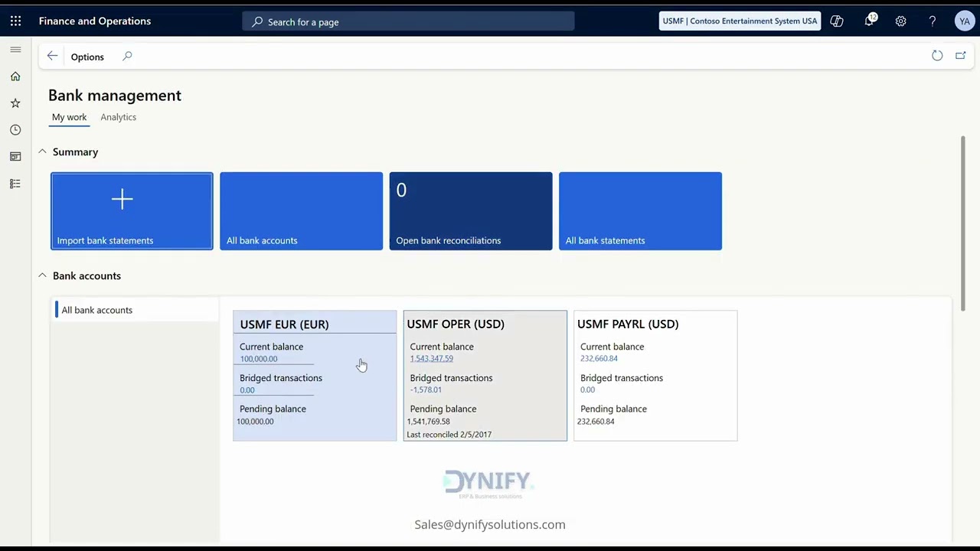Click USMF OPER pending balance 1,541,769.58
Viewport: 980px width, 551px height.
coord(429,422)
